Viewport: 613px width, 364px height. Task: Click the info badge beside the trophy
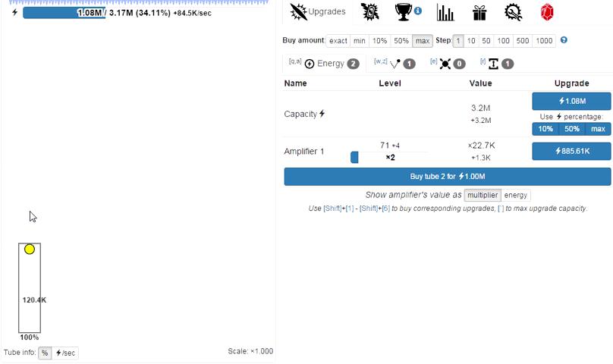point(418,11)
